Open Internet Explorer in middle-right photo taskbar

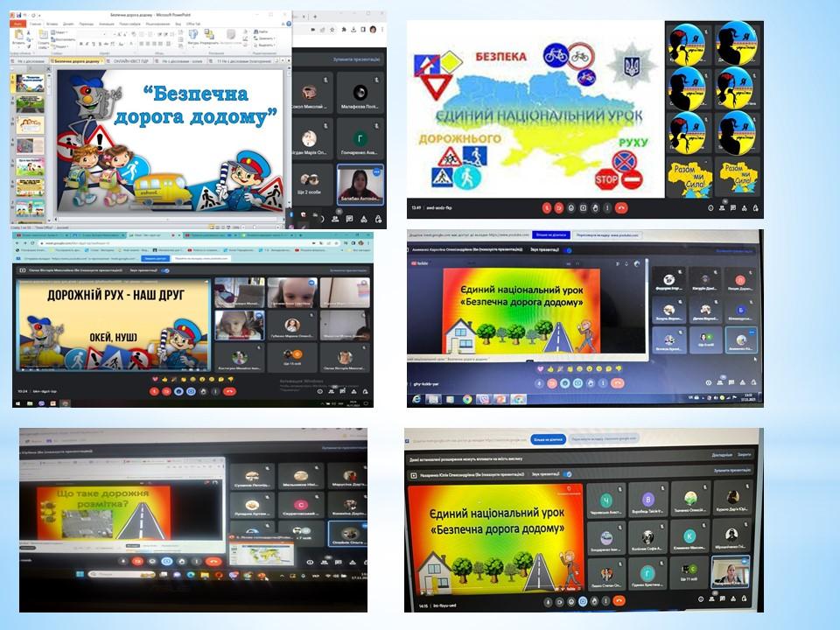click(x=416, y=399)
